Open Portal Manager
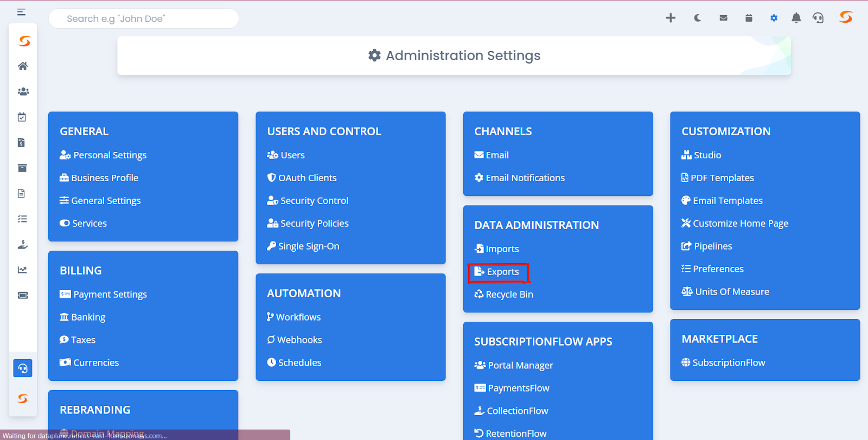 coord(514,366)
